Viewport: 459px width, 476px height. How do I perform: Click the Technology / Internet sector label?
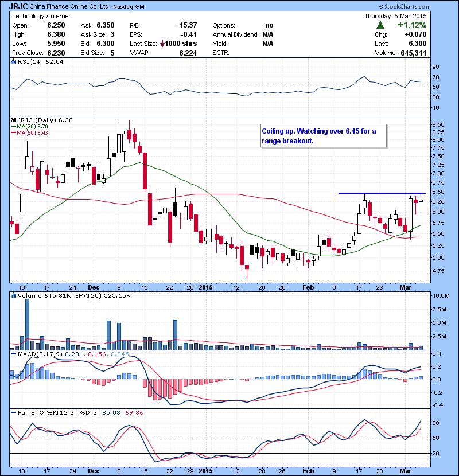[x=41, y=16]
